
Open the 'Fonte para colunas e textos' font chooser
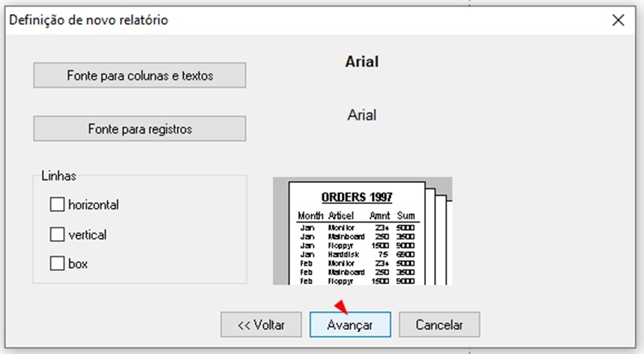pos(139,76)
